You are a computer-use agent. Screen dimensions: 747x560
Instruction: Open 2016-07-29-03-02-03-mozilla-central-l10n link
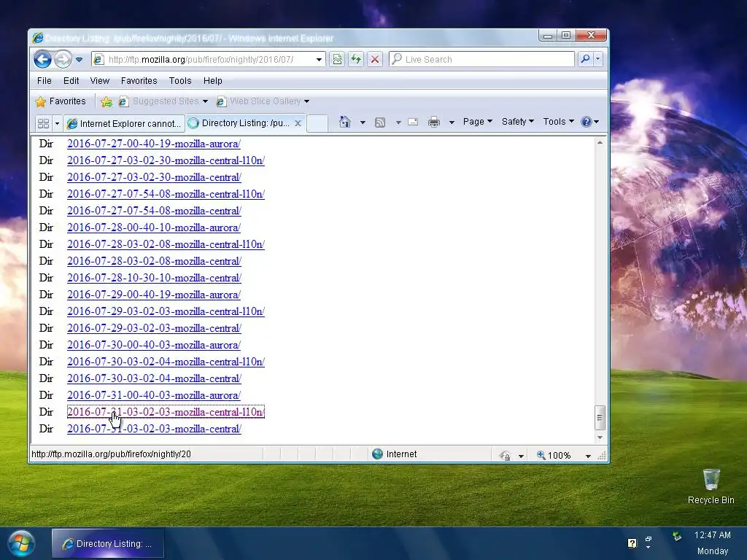[166, 311]
